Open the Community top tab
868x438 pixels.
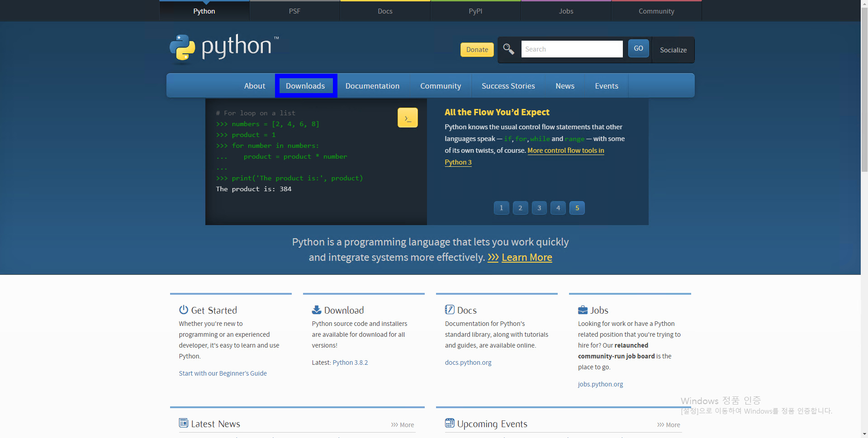[657, 11]
